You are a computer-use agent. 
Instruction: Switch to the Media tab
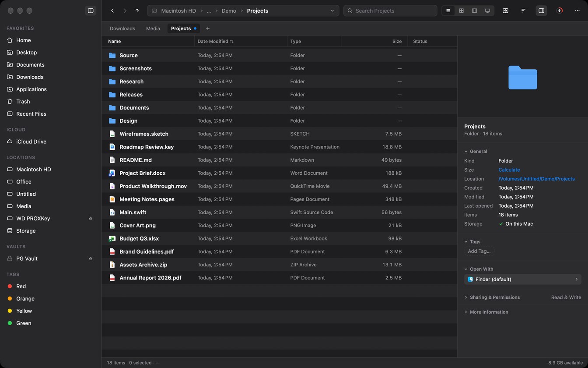point(153,28)
